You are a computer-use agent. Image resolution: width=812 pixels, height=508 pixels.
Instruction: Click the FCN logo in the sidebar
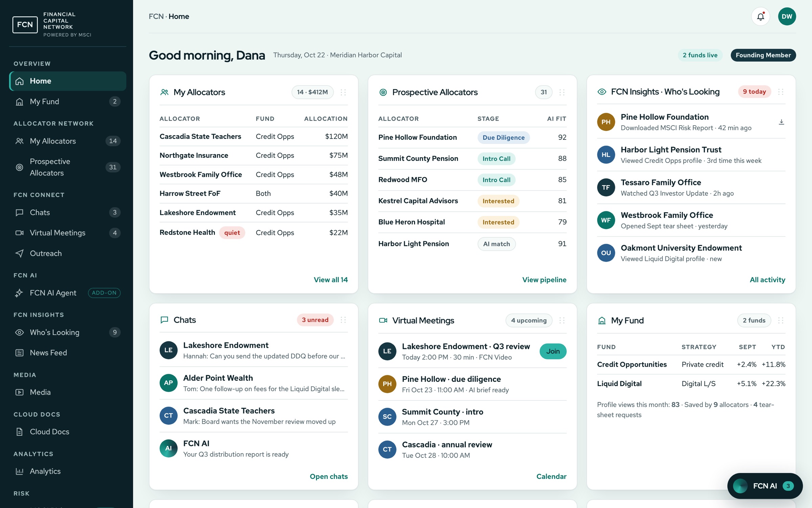point(25,24)
